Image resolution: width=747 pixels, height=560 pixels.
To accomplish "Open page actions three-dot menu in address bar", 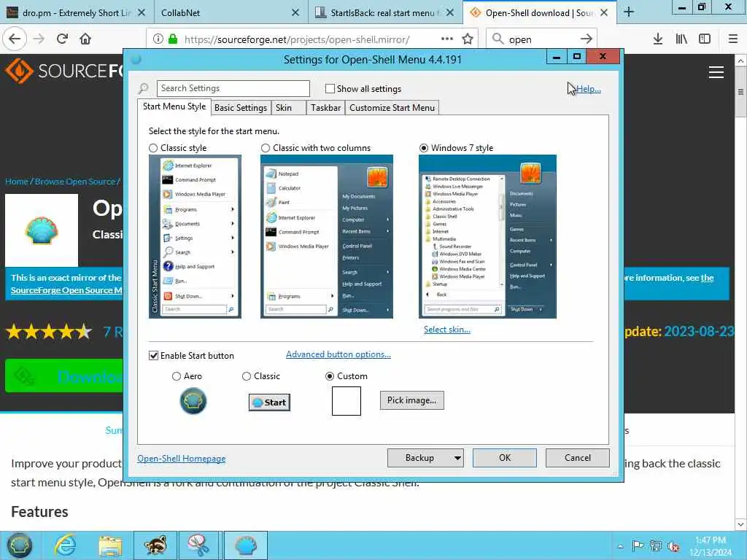I will point(447,39).
